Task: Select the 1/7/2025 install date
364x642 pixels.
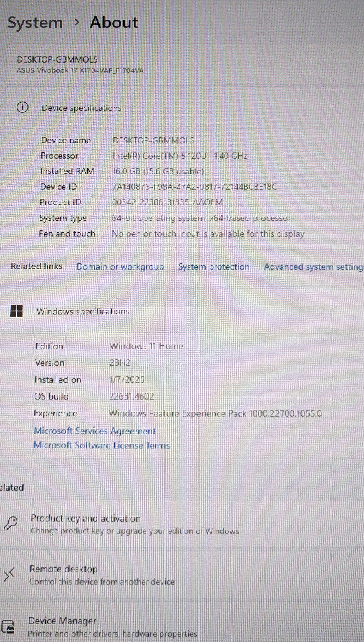Action: coord(127,379)
